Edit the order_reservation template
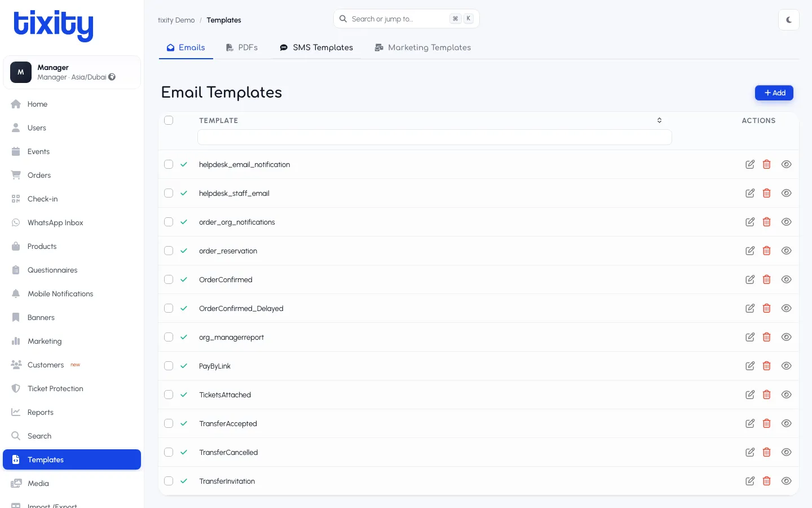The image size is (812, 508). click(x=750, y=251)
